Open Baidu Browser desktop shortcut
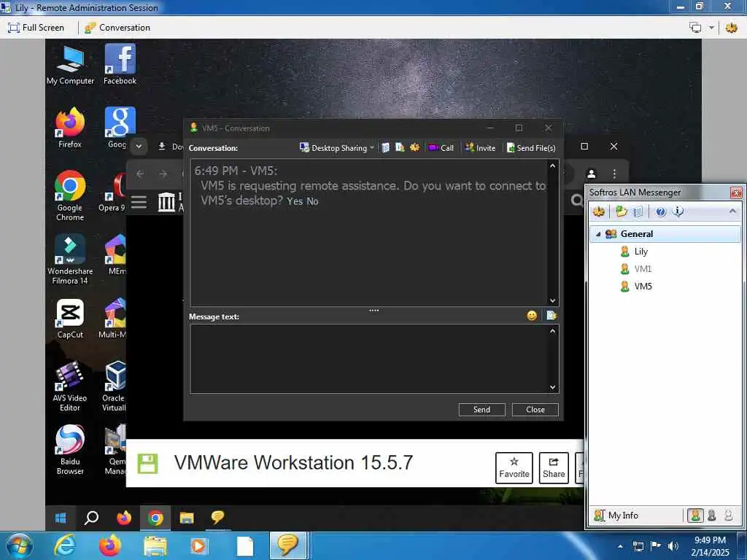Screen dimensions: 747x560 pos(70,450)
